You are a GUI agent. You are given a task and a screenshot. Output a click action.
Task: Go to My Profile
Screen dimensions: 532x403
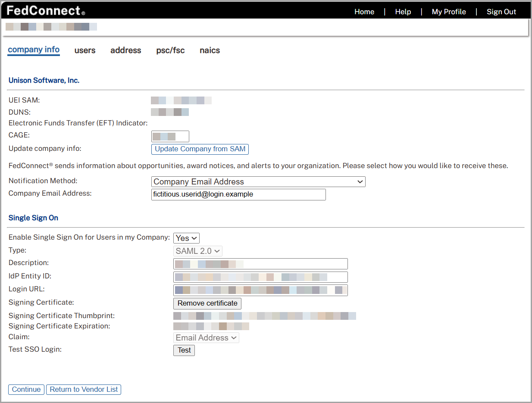448,12
